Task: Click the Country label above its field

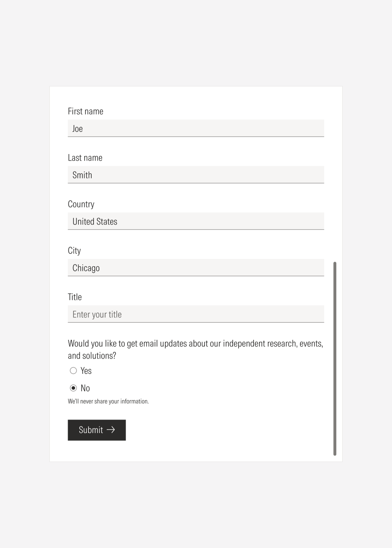Action: point(81,204)
